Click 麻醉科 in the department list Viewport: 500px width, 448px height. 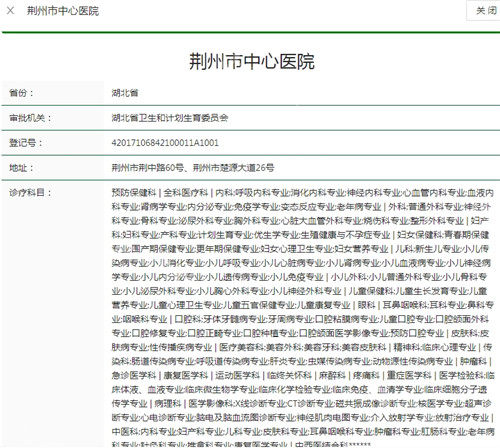tap(332, 375)
